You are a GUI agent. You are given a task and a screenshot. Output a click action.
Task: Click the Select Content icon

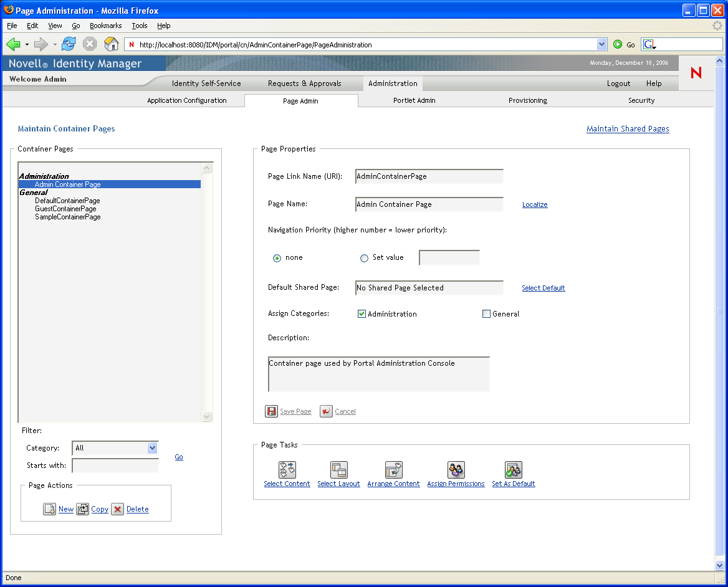(287, 470)
